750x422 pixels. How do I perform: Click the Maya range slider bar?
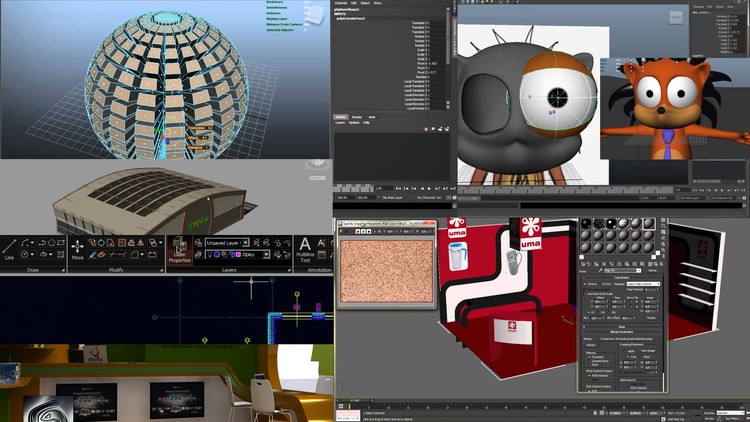point(550,198)
